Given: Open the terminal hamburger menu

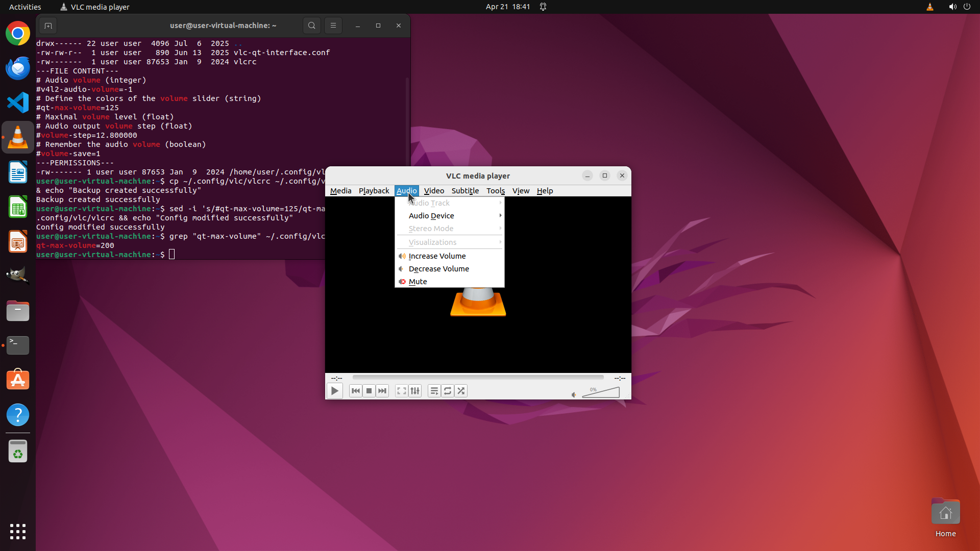Looking at the screenshot, I should (333, 26).
